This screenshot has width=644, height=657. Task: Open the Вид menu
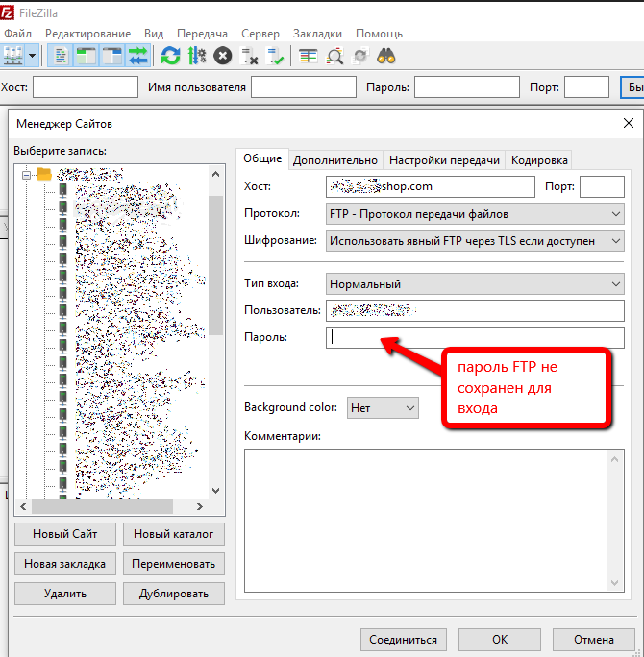point(154,34)
